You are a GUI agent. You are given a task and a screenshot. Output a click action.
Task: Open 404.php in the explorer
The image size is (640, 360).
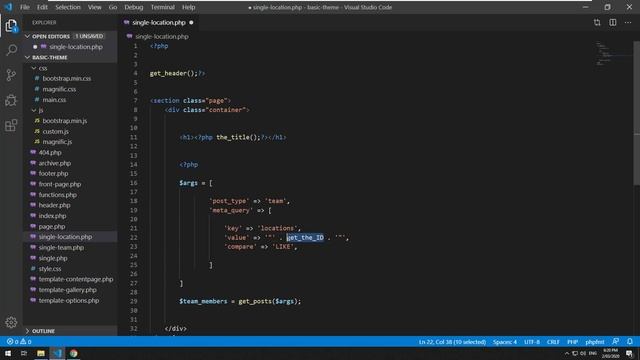click(x=50, y=153)
